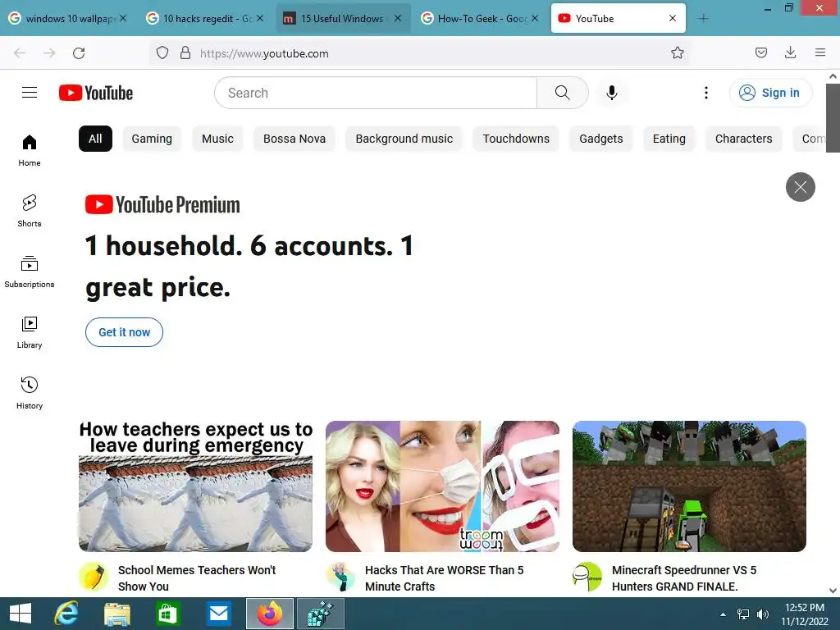Open History in sidebar
The width and height of the screenshot is (840, 630).
pos(30,393)
